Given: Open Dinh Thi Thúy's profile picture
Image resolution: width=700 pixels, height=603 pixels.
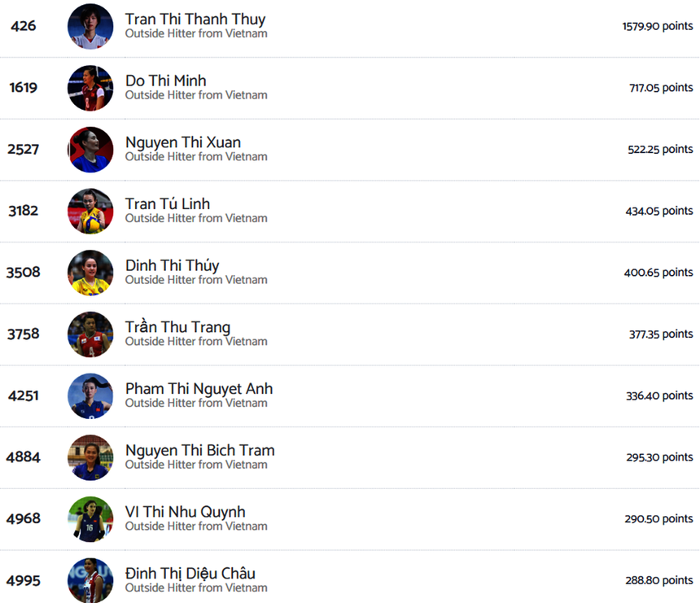Looking at the screenshot, I should point(90,273).
